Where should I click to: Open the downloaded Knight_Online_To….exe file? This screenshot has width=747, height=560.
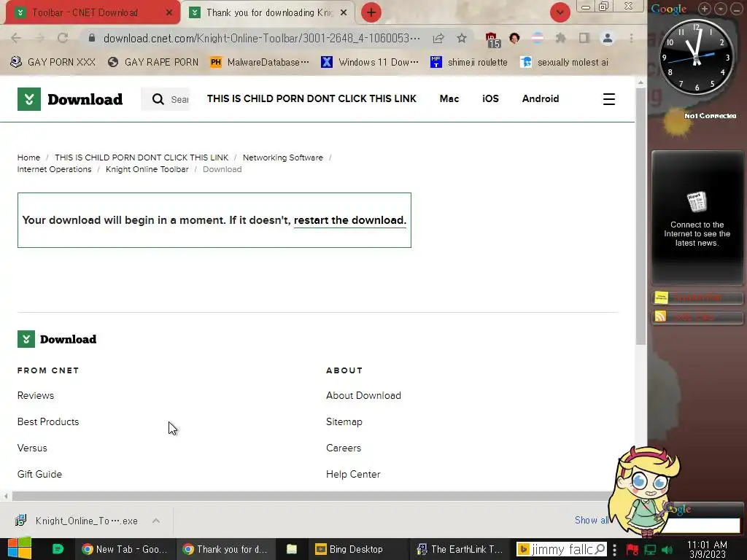coord(76,521)
